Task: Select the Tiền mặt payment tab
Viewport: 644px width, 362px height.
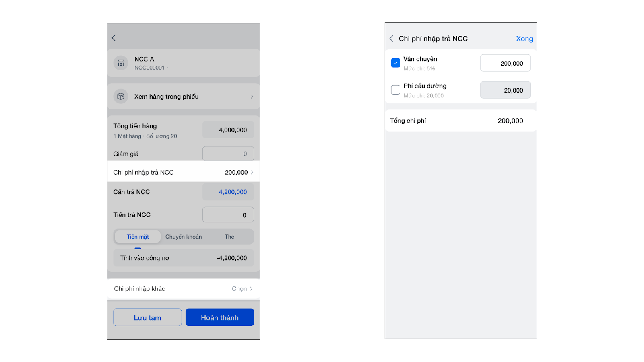Action: pyautogui.click(x=138, y=237)
